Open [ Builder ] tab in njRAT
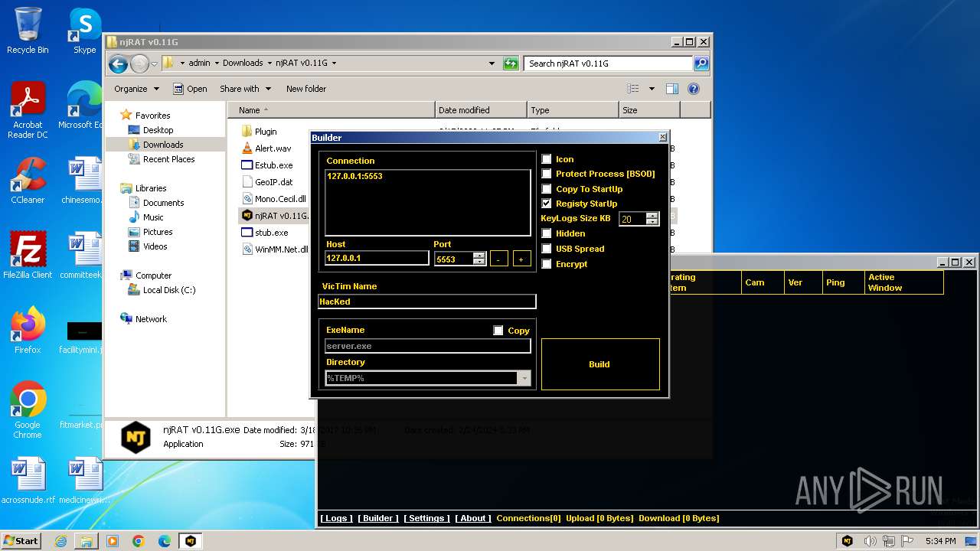This screenshot has height=551, width=980. [378, 518]
